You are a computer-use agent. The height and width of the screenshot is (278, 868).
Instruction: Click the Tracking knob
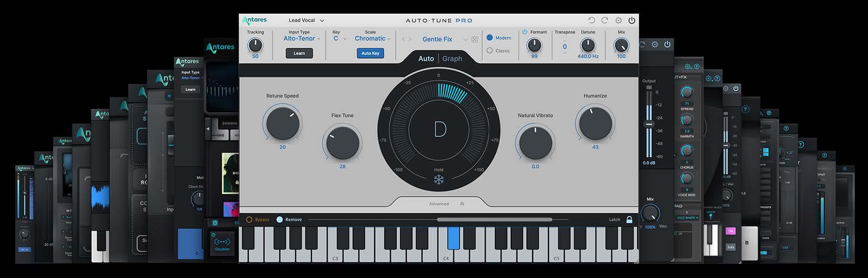click(x=255, y=45)
